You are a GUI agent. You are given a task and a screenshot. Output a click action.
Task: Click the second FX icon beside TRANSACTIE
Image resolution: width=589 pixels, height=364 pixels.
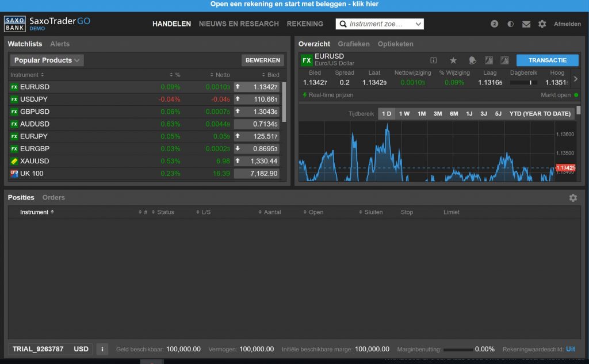coord(504,60)
